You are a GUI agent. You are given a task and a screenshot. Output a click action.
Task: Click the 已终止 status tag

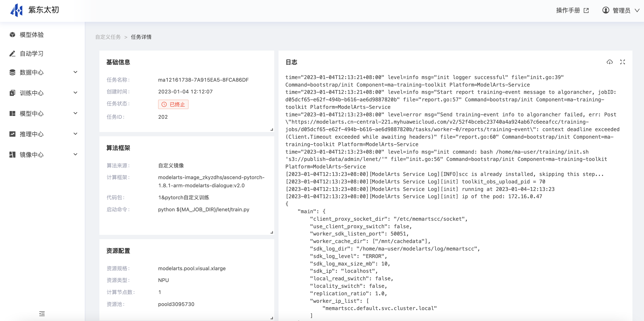pos(173,105)
